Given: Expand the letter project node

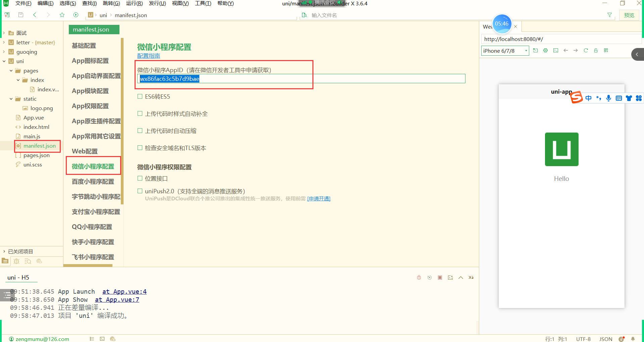Looking at the screenshot, I should 4,42.
